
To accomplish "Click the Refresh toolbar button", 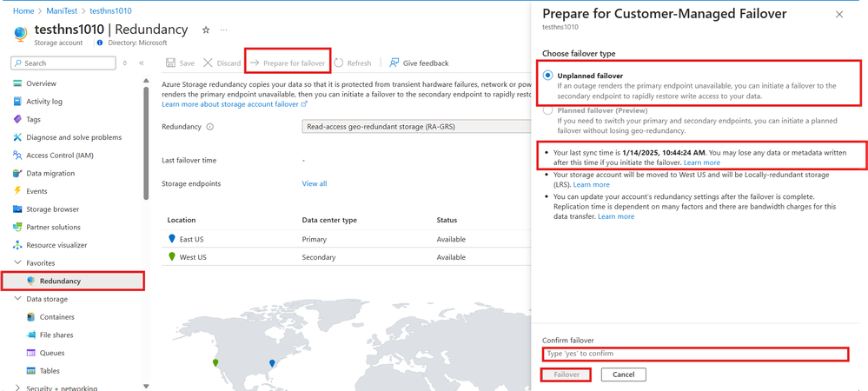I will [353, 63].
